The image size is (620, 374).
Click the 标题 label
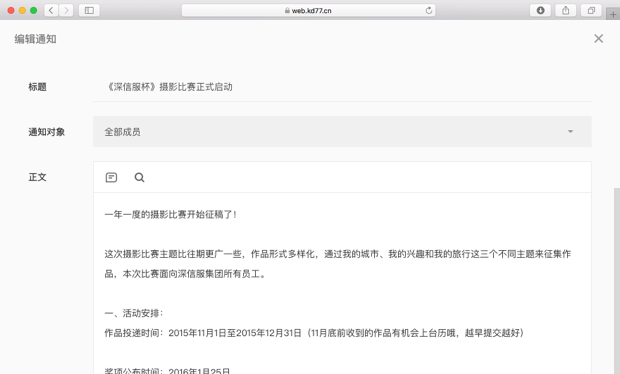click(x=38, y=87)
